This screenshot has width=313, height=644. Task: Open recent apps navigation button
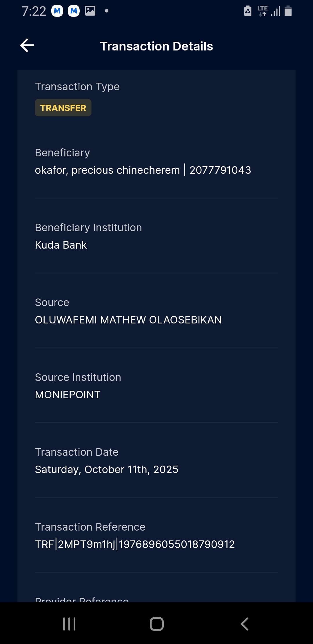(69, 624)
